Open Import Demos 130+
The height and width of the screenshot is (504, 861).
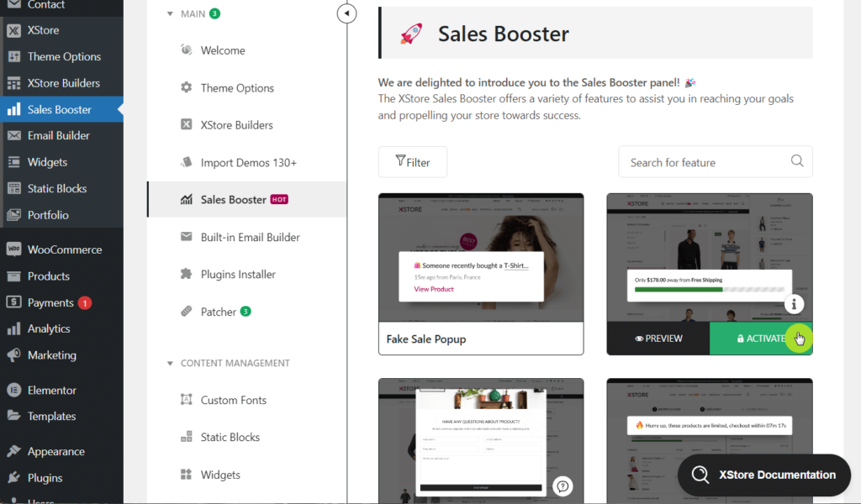tap(247, 162)
